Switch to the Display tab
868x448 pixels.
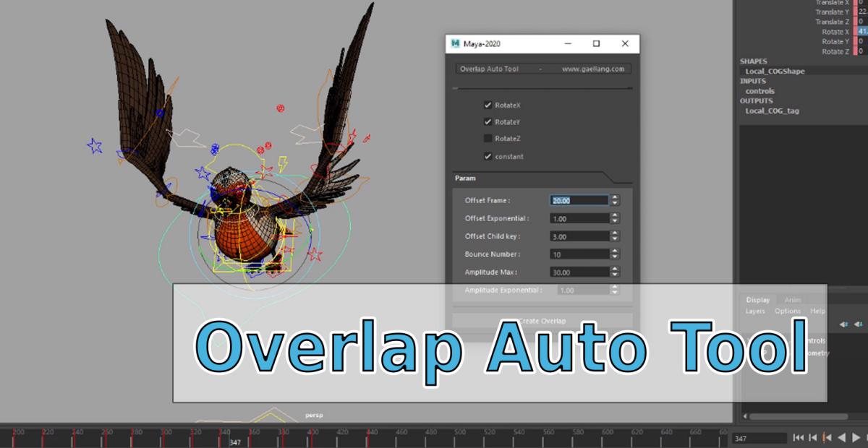pos(758,300)
